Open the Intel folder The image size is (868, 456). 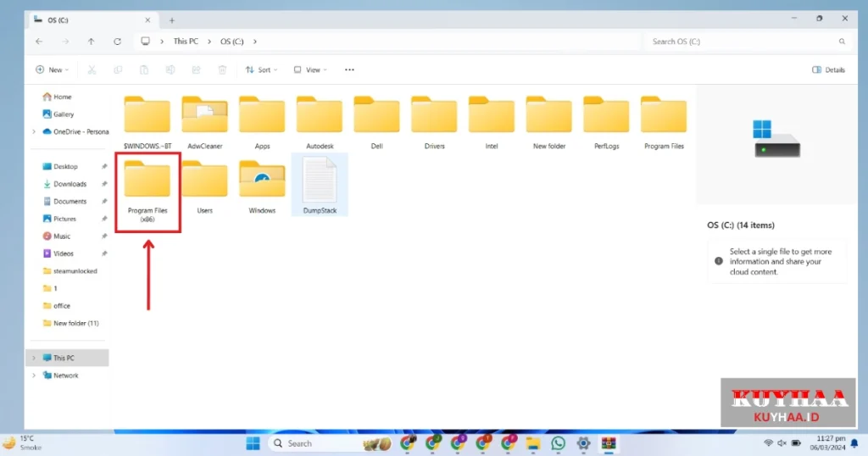click(x=492, y=121)
